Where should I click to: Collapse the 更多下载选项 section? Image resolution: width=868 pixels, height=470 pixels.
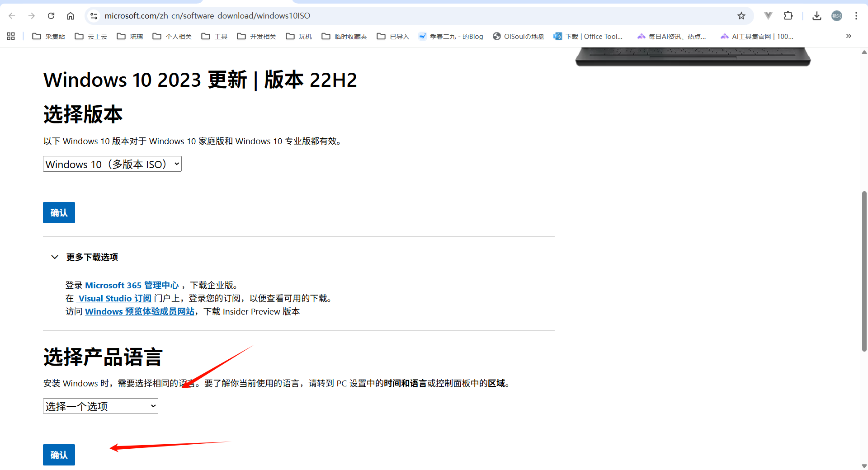point(55,257)
